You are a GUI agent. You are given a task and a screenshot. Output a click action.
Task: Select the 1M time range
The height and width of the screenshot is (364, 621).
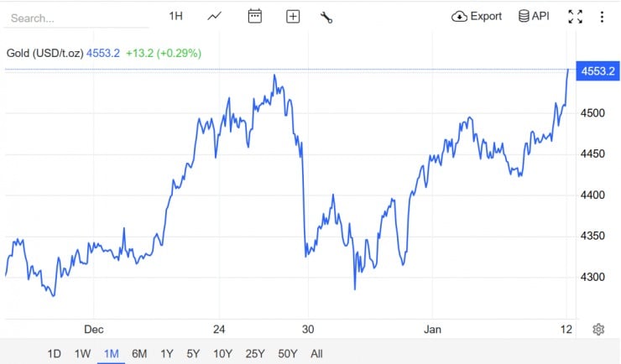point(111,354)
